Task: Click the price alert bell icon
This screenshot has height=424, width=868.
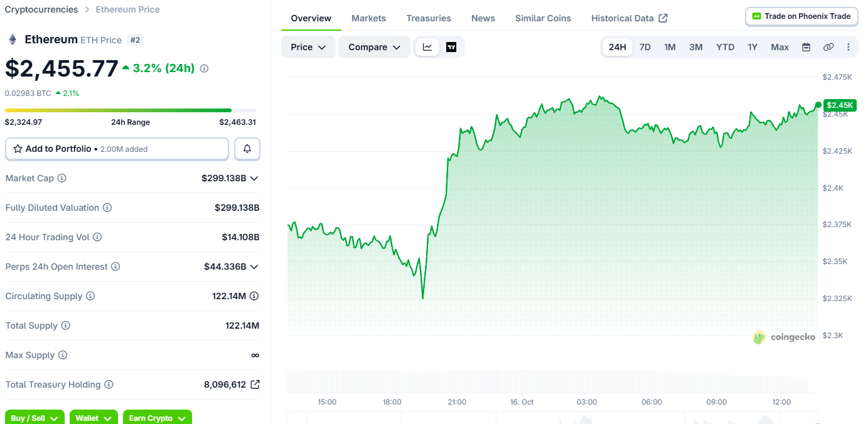Action: [247, 149]
